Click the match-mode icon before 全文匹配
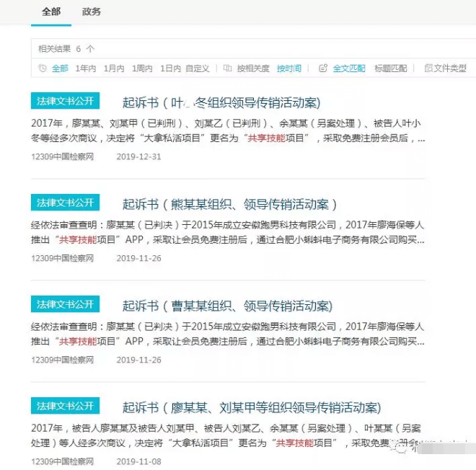The width and height of the screenshot is (476, 470). click(x=323, y=68)
